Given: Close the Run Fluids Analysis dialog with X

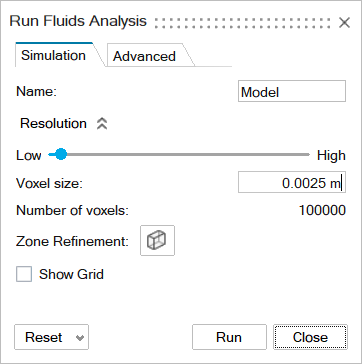Looking at the screenshot, I should click(344, 23).
